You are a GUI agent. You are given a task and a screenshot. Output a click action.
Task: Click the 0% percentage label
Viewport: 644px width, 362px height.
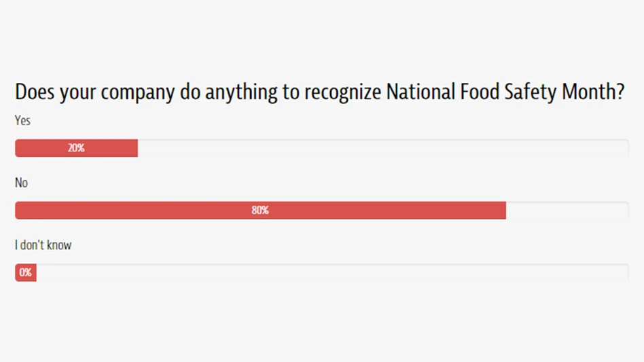(25, 273)
